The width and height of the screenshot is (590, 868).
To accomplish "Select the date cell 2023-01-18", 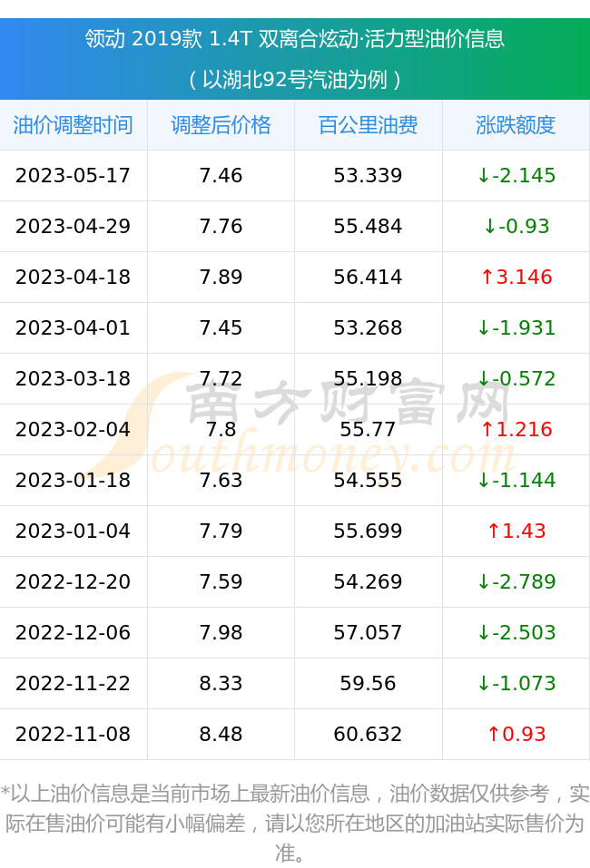I will 74,480.
